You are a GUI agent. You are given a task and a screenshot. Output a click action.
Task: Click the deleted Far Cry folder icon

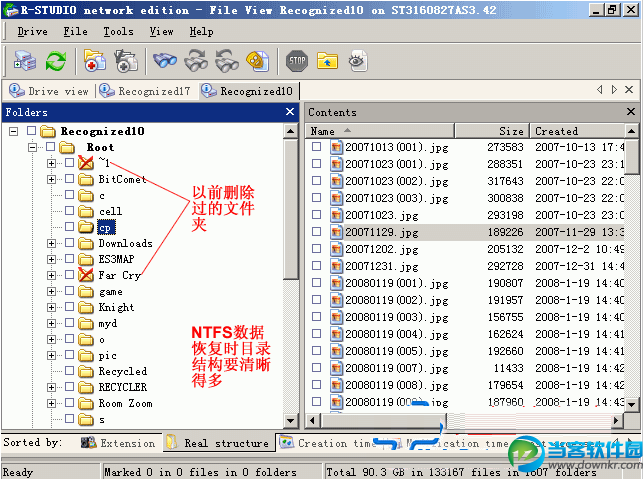[86, 274]
